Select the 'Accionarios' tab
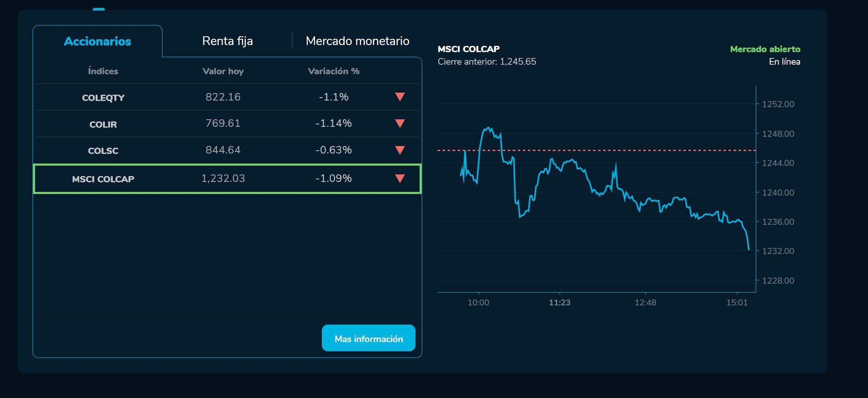 [x=97, y=40]
